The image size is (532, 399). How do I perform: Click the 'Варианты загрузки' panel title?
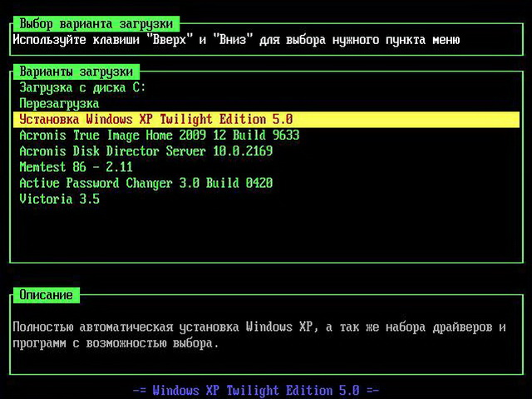76,71
